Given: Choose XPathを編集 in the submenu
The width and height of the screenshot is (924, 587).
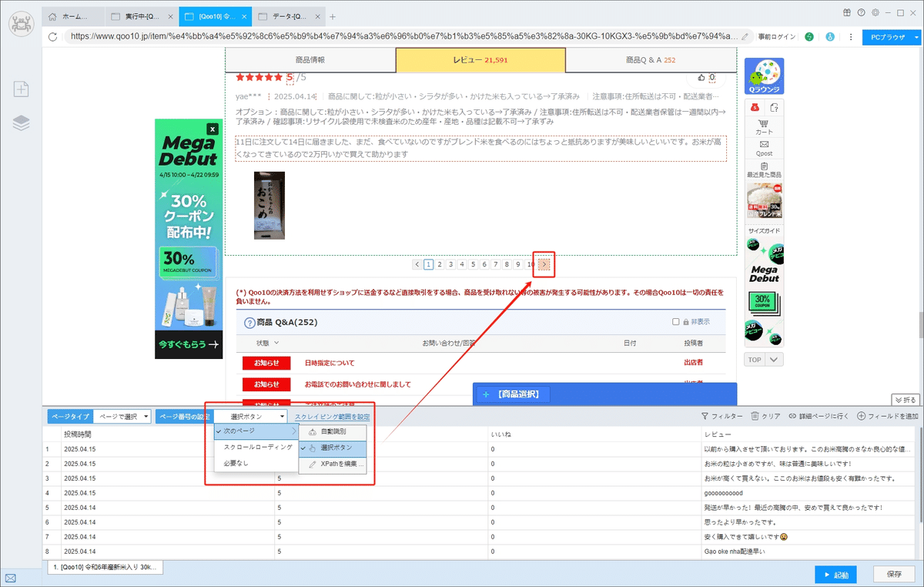Looking at the screenshot, I should point(333,465).
